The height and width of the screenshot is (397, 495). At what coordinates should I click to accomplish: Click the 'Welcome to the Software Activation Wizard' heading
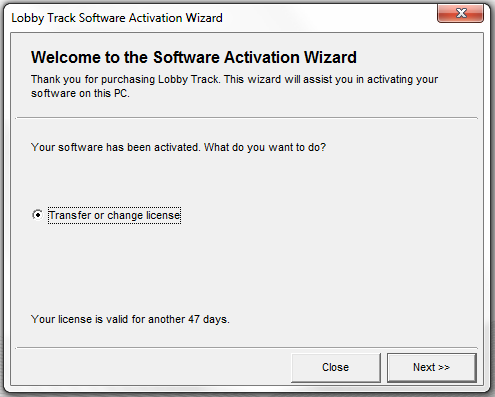tap(194, 57)
